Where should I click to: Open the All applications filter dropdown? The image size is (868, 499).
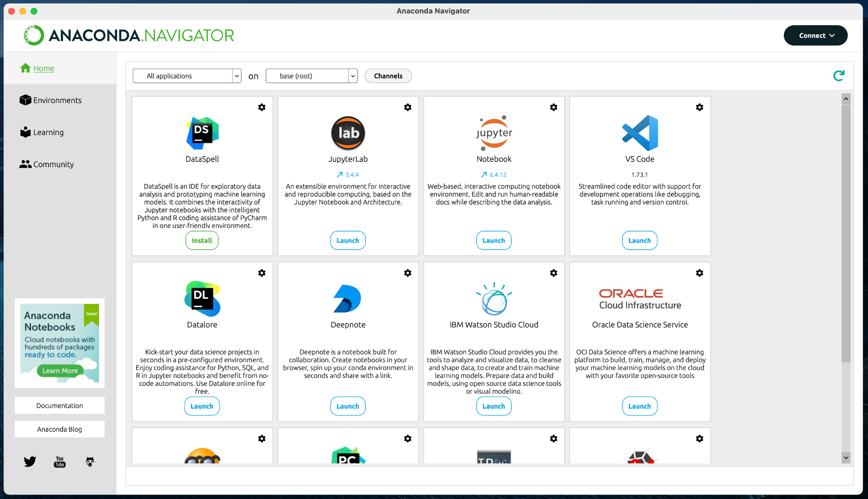(187, 76)
